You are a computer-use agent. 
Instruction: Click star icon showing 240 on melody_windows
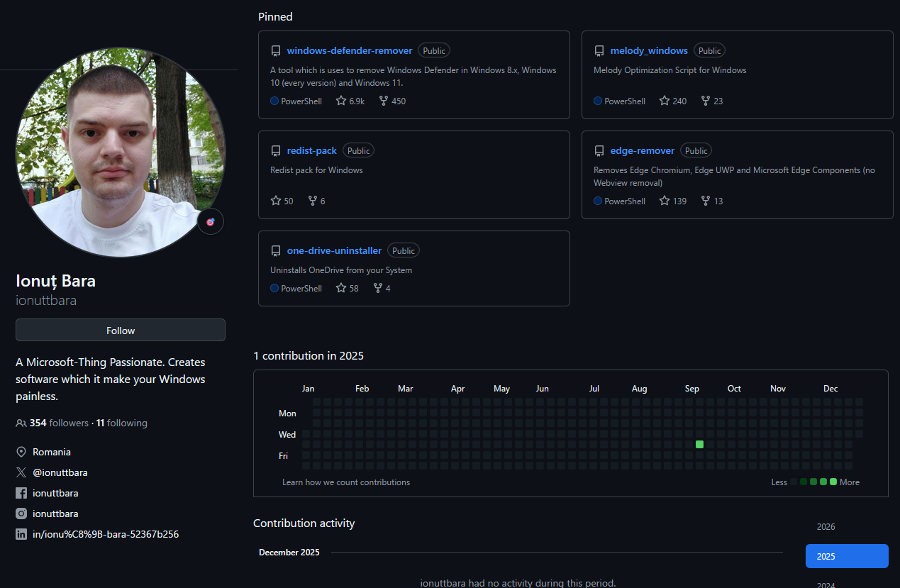(x=665, y=101)
